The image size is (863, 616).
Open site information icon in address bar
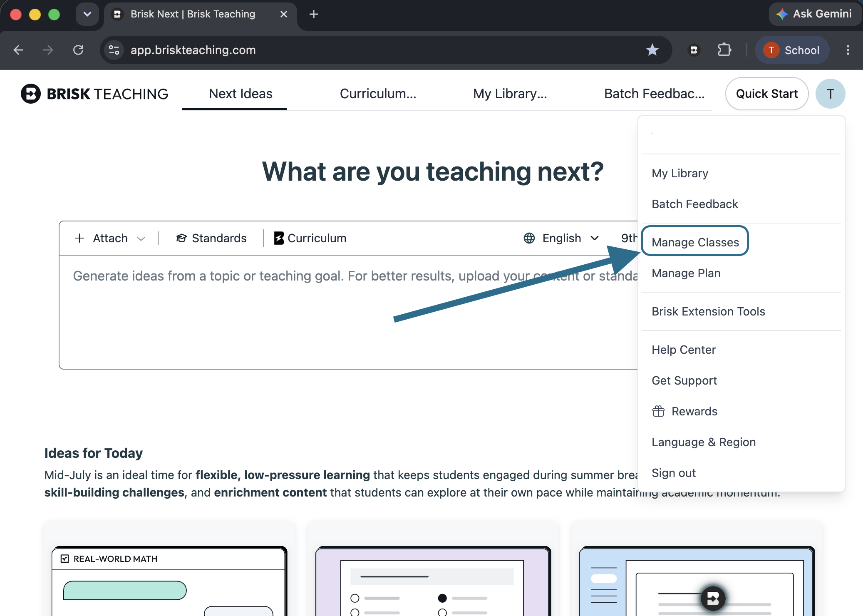pyautogui.click(x=114, y=50)
